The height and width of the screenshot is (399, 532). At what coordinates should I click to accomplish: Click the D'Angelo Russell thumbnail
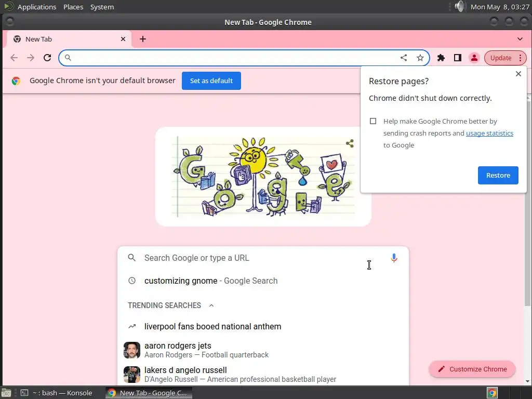pyautogui.click(x=132, y=375)
